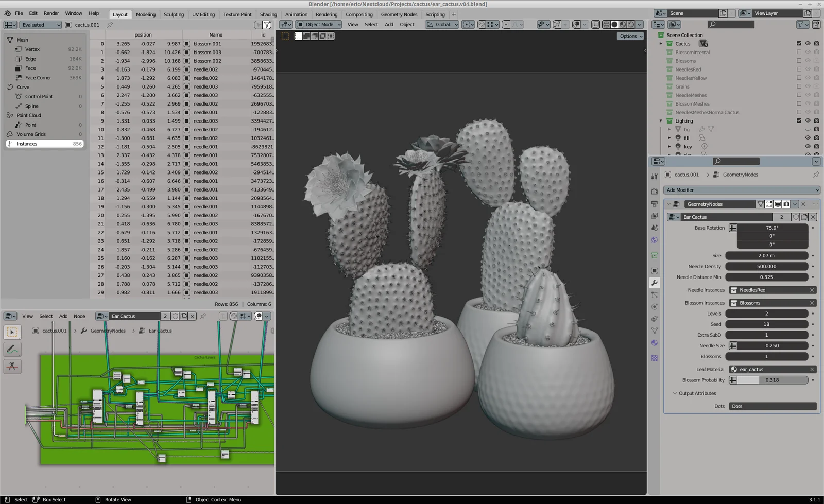Image resolution: width=824 pixels, height=504 pixels.
Task: Toggle viewport visibility eye for Cactus collection
Action: [x=808, y=43]
